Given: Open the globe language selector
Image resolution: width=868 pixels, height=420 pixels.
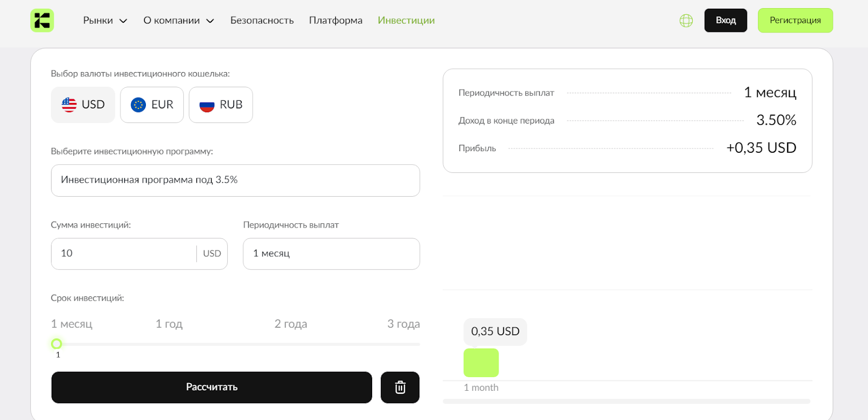Looking at the screenshot, I should pyautogui.click(x=686, y=21).
